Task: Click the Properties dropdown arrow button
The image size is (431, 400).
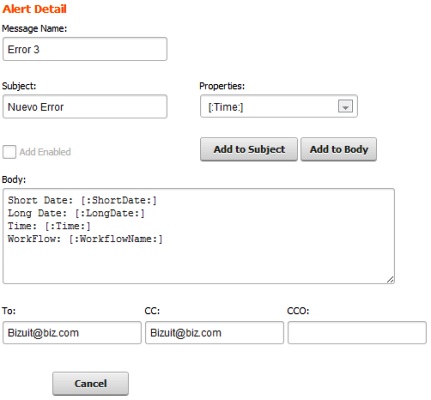Action: click(x=345, y=107)
